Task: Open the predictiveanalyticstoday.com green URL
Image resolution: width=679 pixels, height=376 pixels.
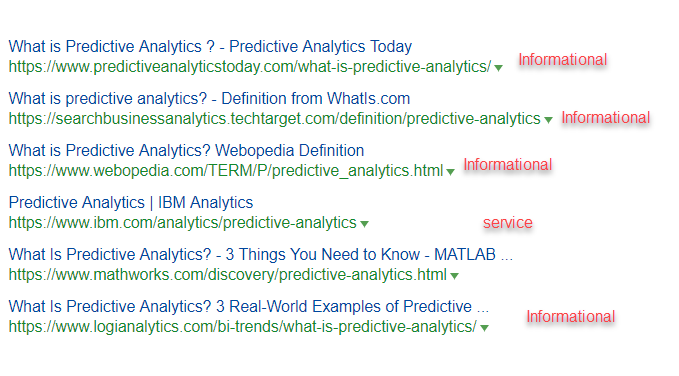Action: [250, 67]
